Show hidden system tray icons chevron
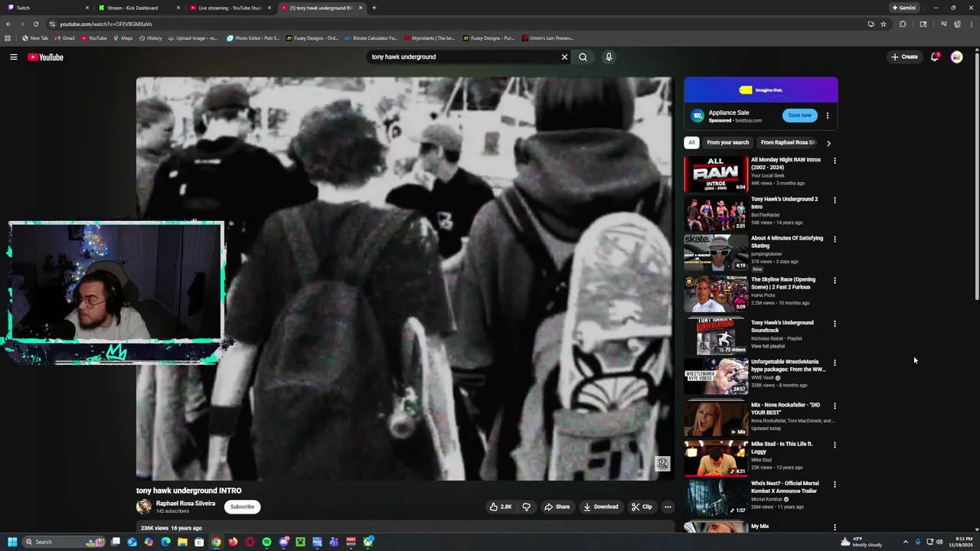980x551 pixels. [905, 542]
